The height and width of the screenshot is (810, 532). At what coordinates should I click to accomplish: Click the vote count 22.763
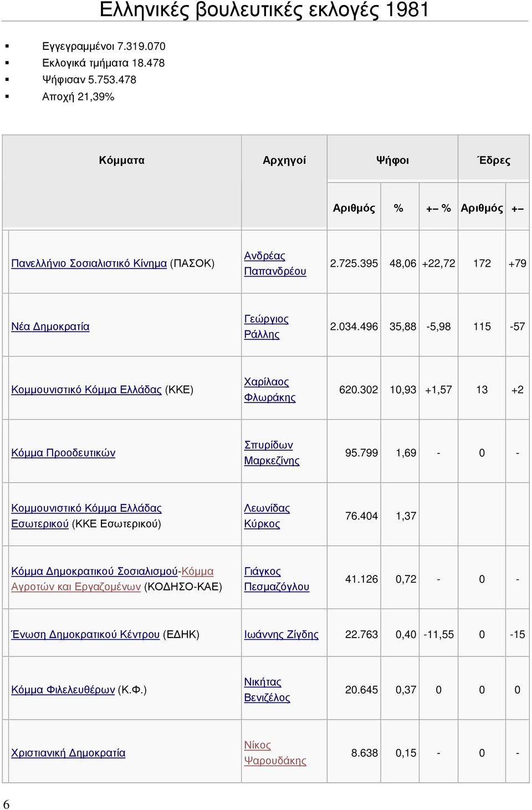pyautogui.click(x=361, y=635)
